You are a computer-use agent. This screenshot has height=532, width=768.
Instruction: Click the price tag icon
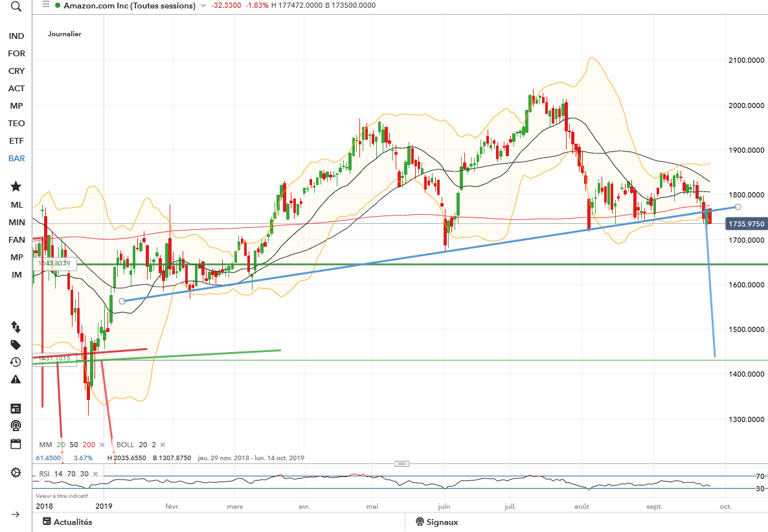16,344
